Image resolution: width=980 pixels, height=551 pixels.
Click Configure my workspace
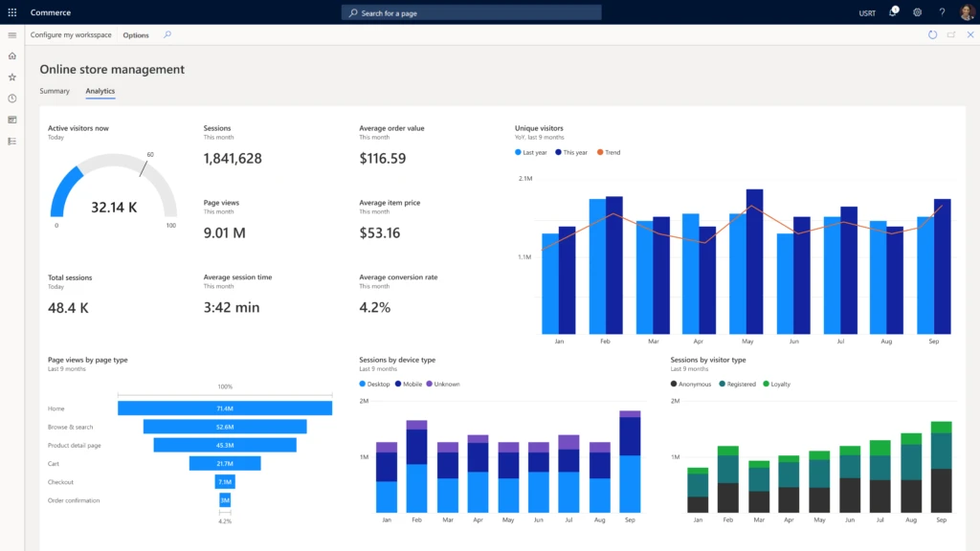coord(71,34)
